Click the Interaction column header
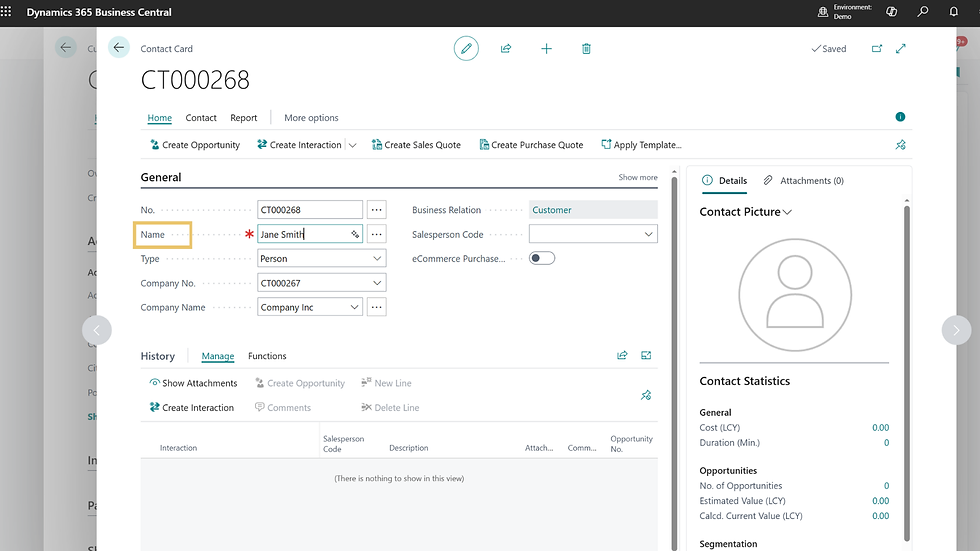980x551 pixels. (178, 448)
